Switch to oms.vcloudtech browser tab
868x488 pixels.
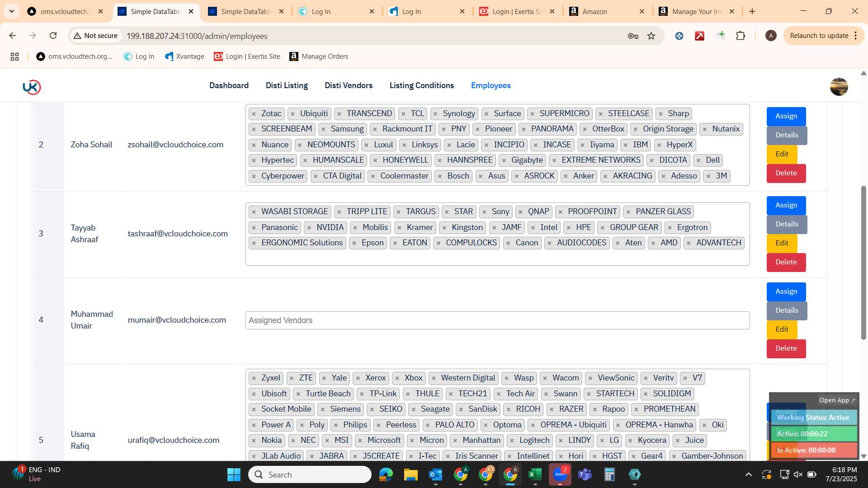pos(65,11)
